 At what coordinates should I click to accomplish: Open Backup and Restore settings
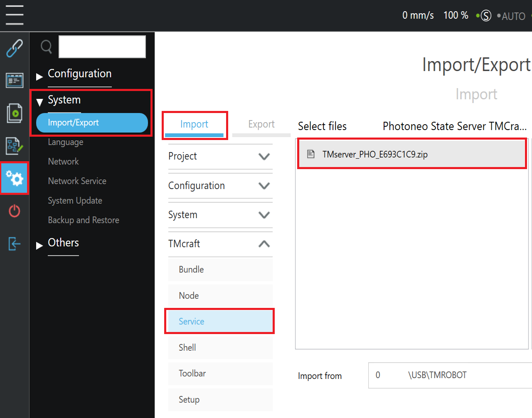tap(84, 220)
